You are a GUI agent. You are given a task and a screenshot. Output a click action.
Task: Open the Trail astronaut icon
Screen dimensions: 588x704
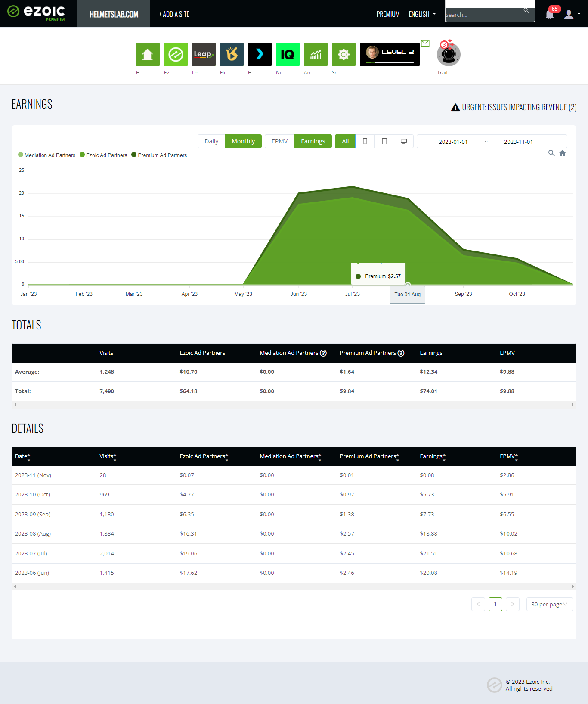tap(449, 54)
